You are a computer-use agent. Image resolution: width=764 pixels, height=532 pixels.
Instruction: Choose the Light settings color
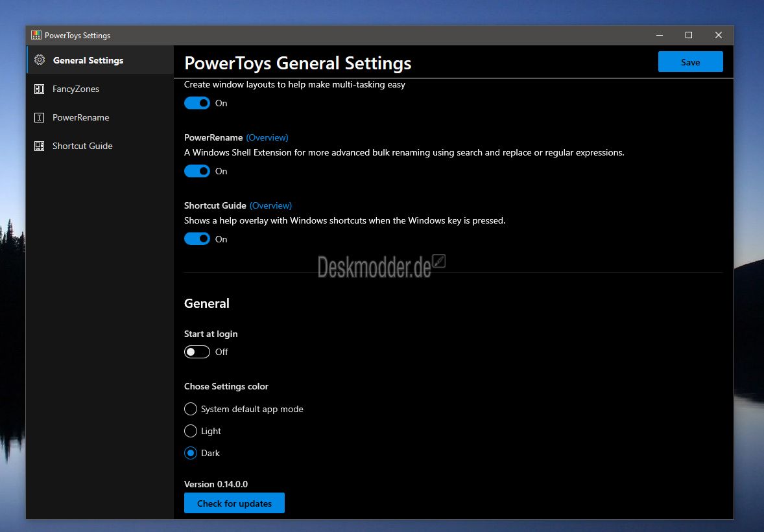click(191, 431)
